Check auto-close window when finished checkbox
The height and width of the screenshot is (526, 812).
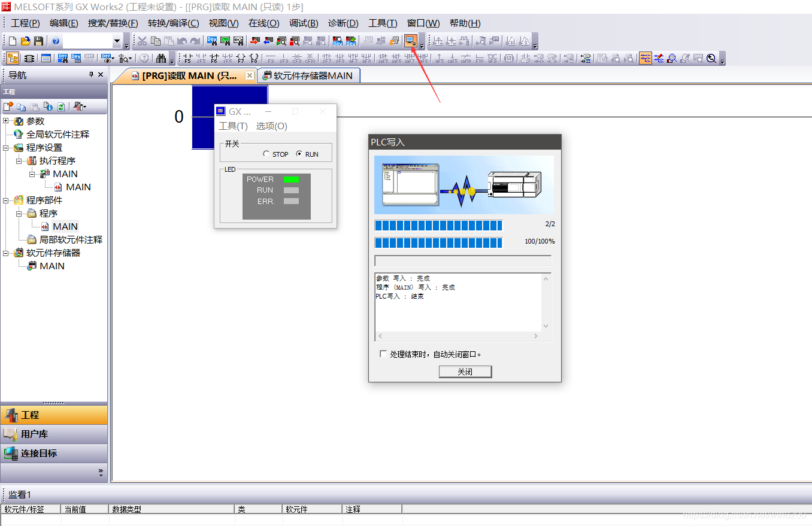383,354
